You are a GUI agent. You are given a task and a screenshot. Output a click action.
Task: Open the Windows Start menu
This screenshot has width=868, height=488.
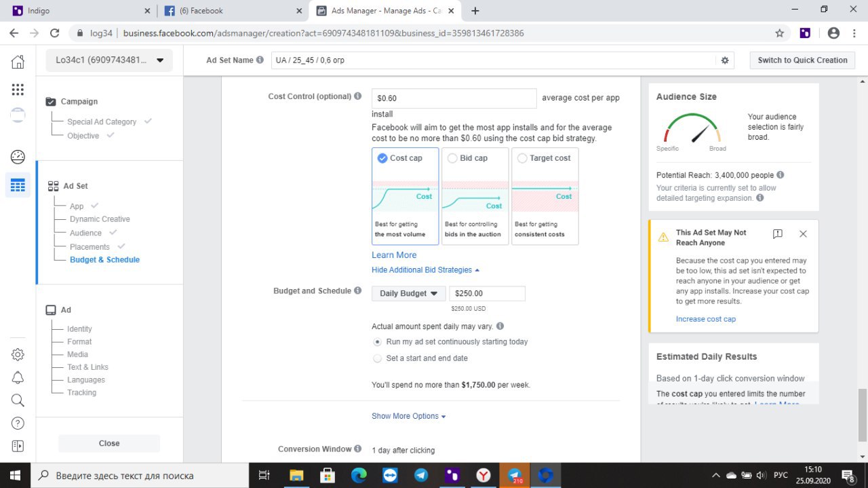[x=15, y=475]
